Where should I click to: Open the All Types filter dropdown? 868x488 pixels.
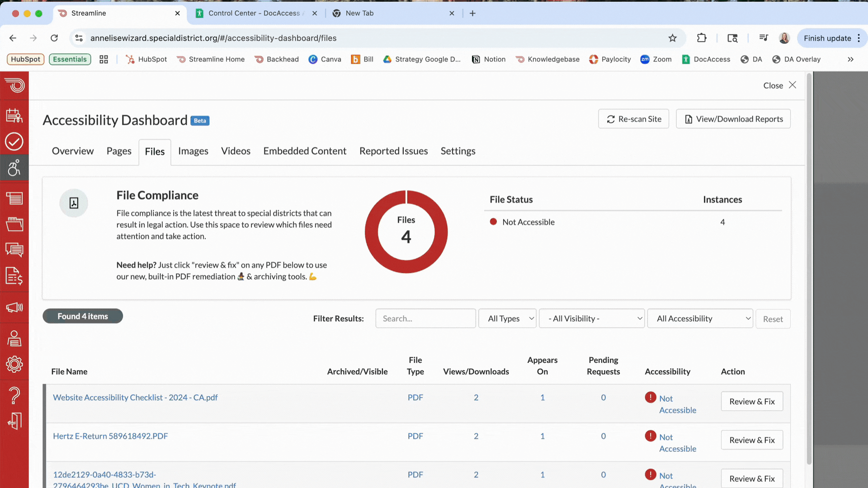coord(507,318)
